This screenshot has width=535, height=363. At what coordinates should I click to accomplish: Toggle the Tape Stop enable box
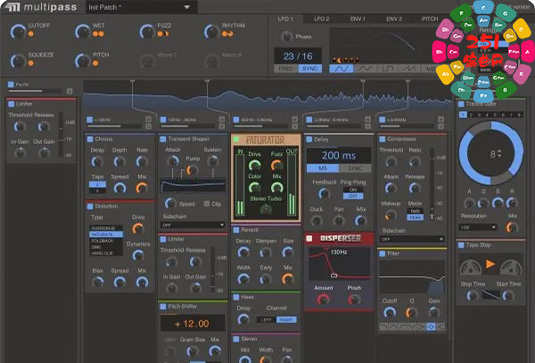coord(461,245)
